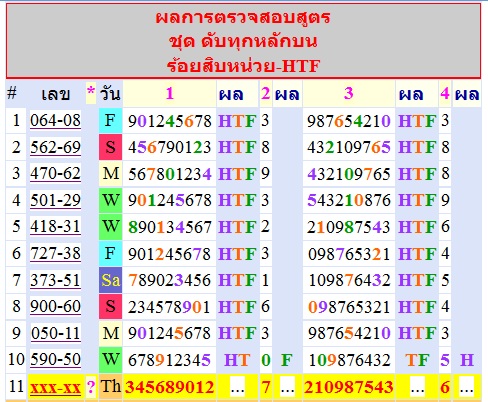Open the 590-50 number link
Viewport: 488px width, 402px height.
pyautogui.click(x=55, y=360)
